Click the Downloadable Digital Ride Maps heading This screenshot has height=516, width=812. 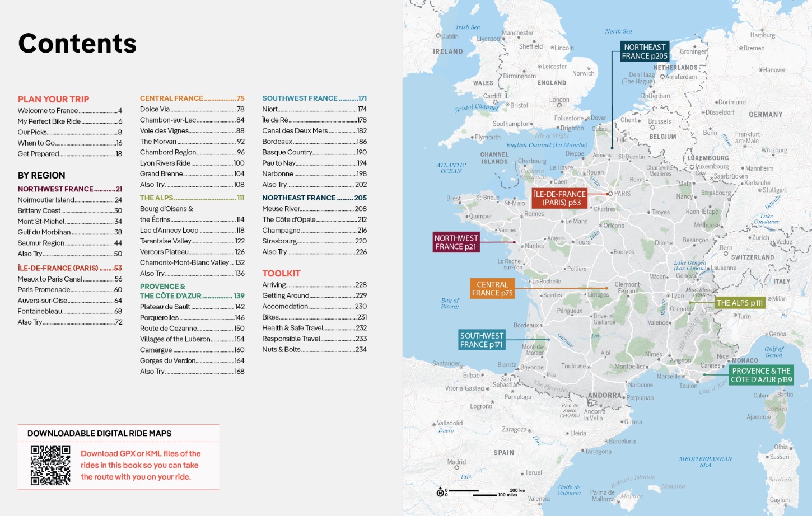pos(99,433)
